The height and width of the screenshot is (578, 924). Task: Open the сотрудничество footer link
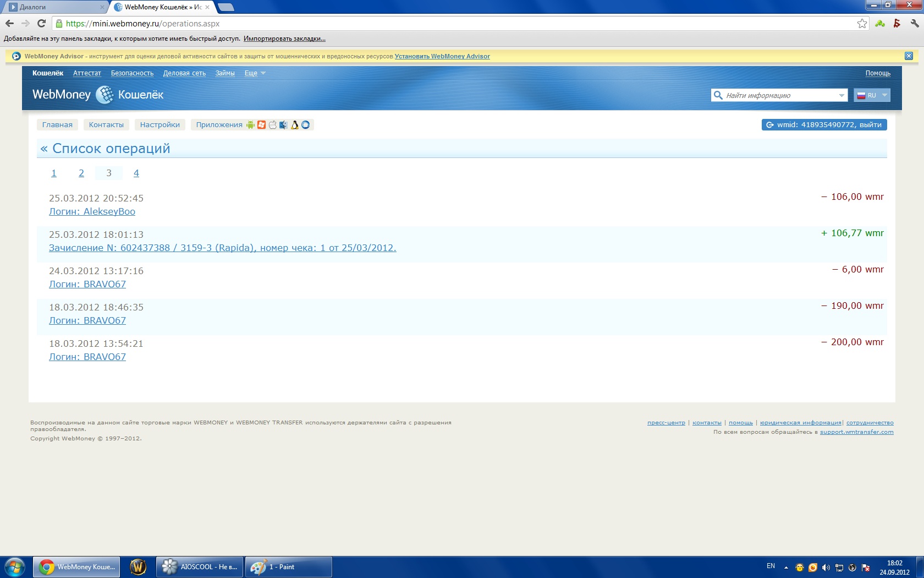[x=870, y=423]
